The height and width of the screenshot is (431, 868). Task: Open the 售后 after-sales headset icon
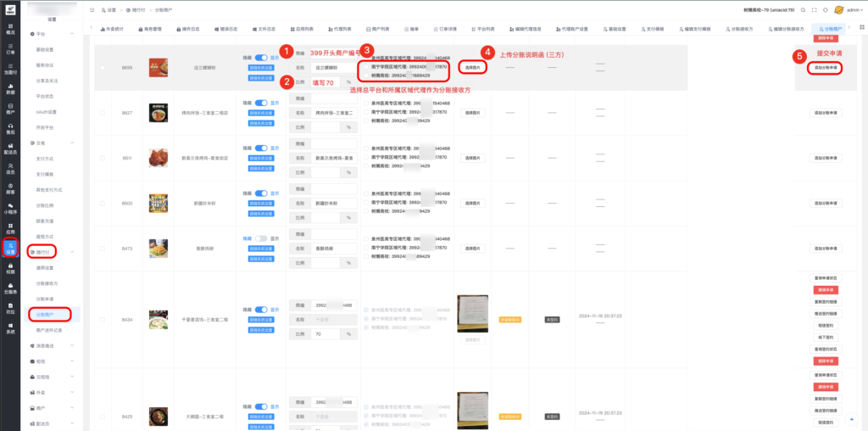point(10,128)
